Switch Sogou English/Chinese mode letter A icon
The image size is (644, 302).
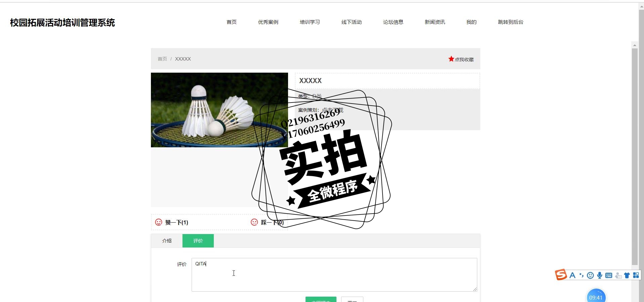[x=572, y=275]
